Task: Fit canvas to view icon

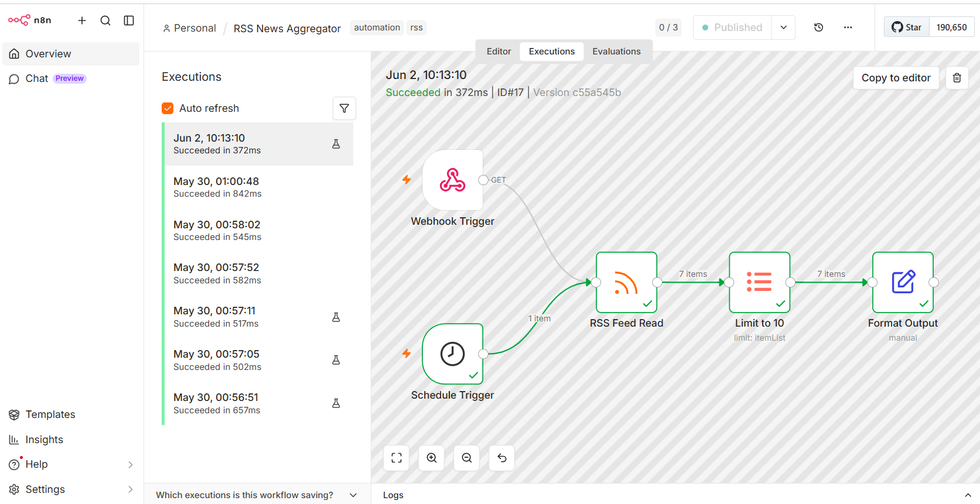Action: (397, 458)
